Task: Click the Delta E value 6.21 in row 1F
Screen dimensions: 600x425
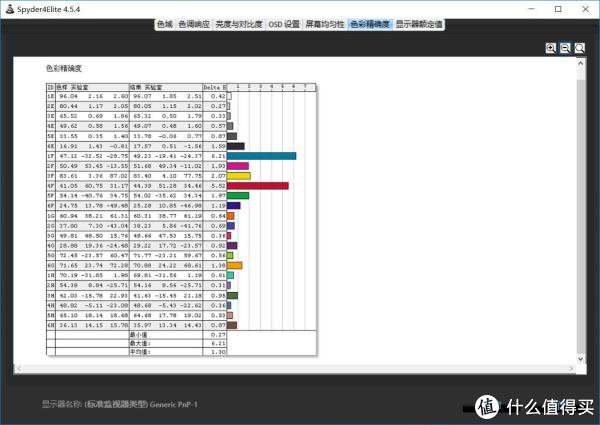Action: [x=218, y=156]
